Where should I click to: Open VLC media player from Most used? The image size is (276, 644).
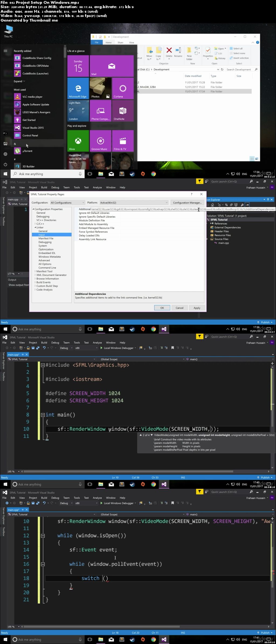[32, 97]
